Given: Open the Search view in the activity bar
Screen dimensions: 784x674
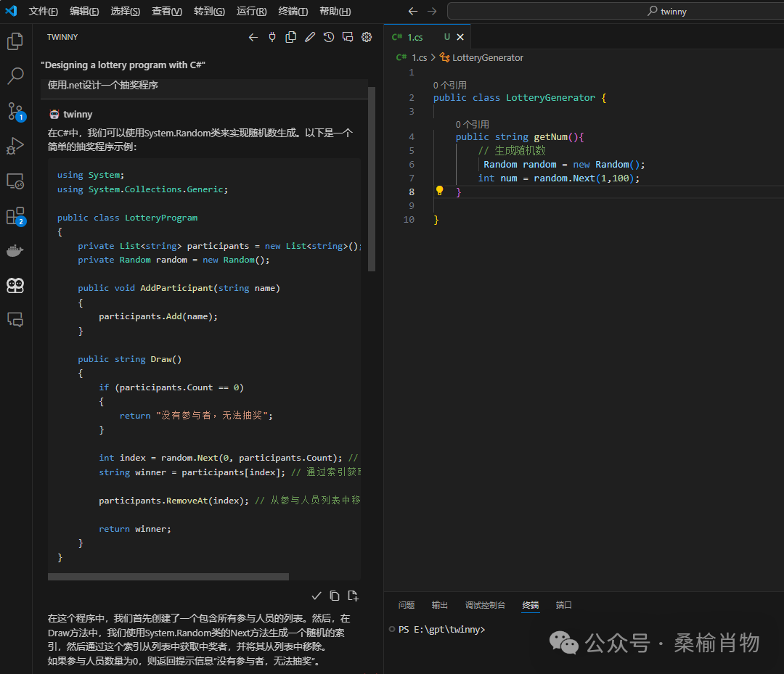Looking at the screenshot, I should pos(15,75).
